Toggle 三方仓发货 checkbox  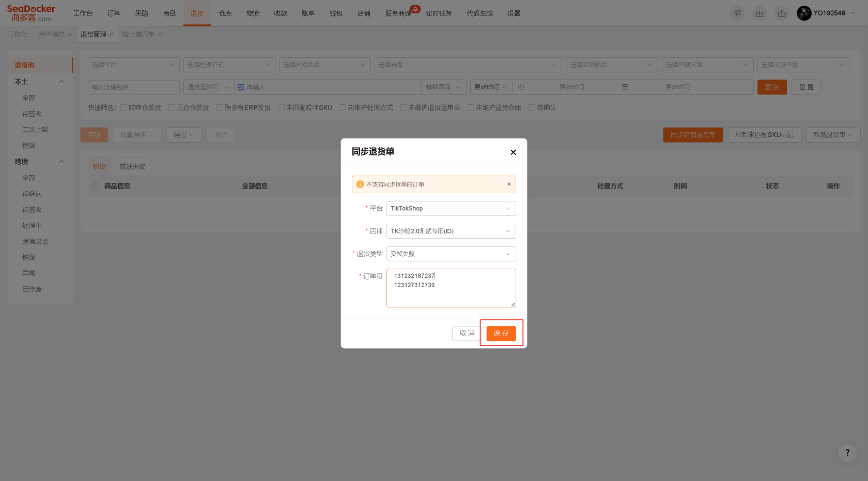click(x=172, y=107)
